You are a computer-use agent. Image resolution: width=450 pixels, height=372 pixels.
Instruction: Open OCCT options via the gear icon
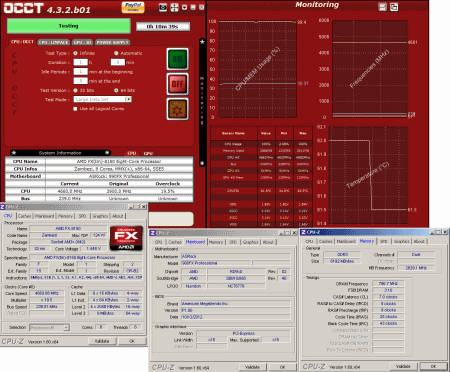[177, 109]
